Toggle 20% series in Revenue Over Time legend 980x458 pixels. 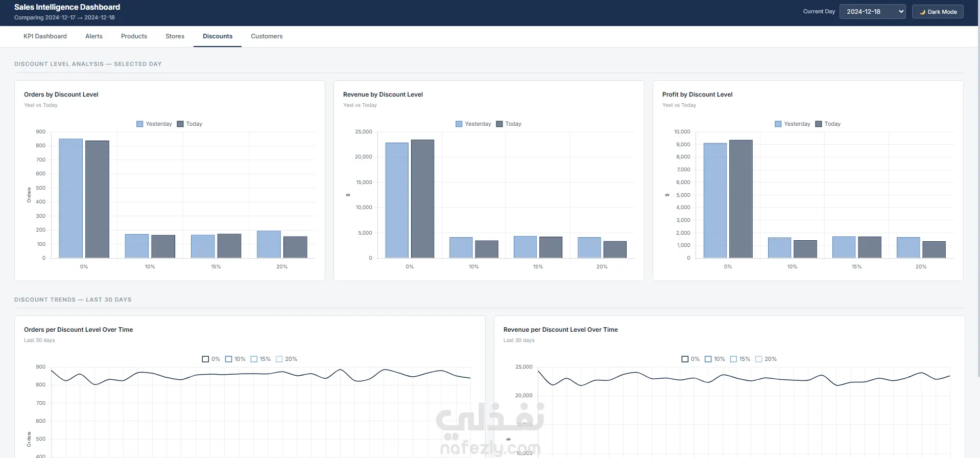point(766,359)
